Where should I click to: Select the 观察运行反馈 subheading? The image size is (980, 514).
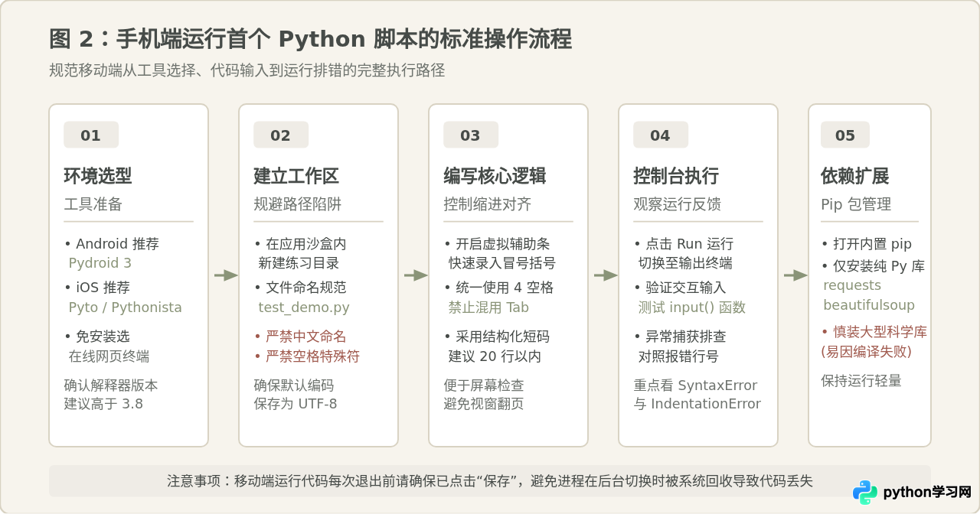pyautogui.click(x=678, y=205)
